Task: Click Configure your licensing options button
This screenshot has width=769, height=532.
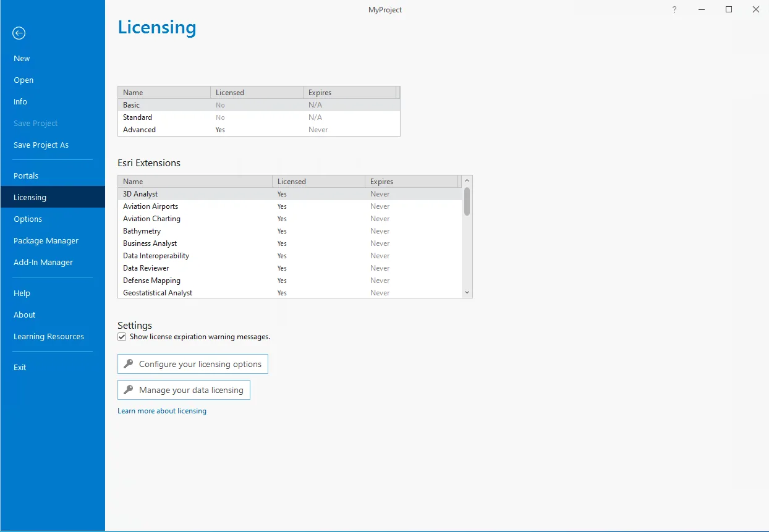Action: click(193, 364)
